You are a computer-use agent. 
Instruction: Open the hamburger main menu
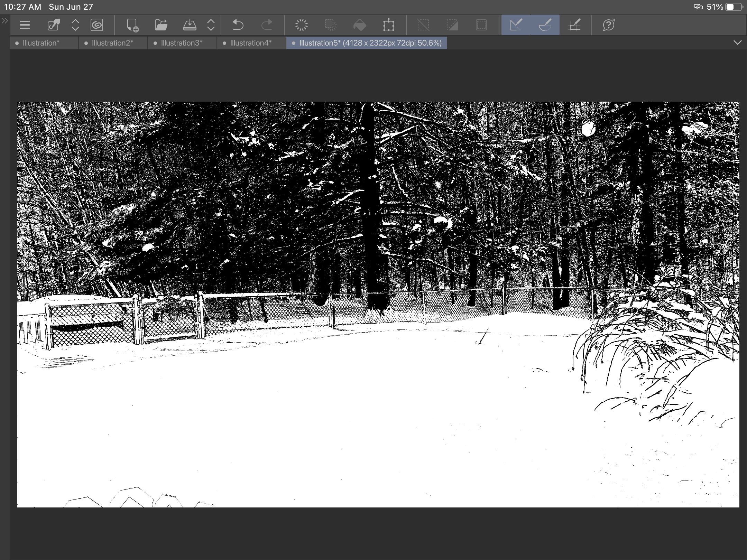(25, 25)
